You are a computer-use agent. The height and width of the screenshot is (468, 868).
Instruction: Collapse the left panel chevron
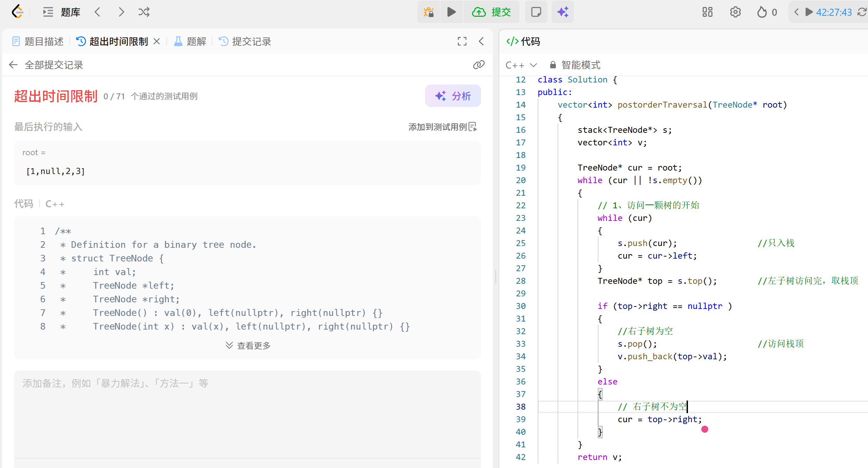[x=481, y=41]
